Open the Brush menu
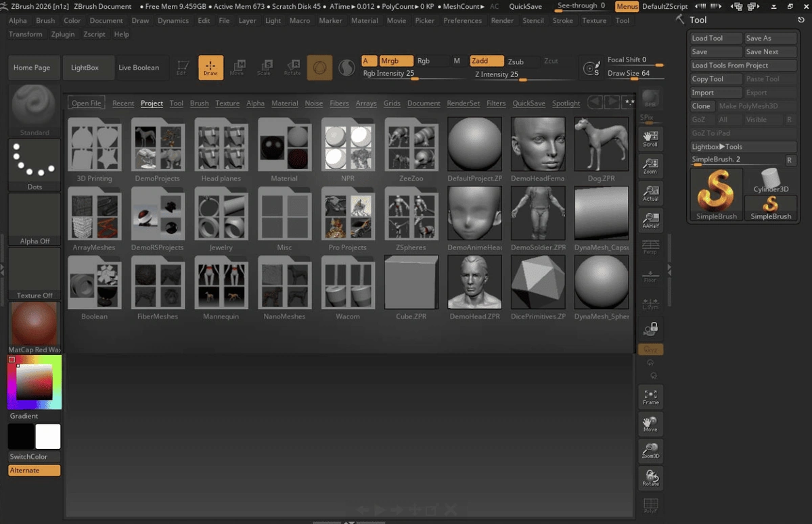This screenshot has height=524, width=812. pyautogui.click(x=45, y=20)
